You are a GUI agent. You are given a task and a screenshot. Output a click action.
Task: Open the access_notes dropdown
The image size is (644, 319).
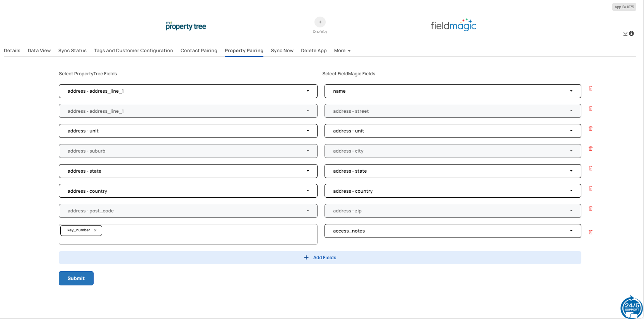tap(452, 231)
